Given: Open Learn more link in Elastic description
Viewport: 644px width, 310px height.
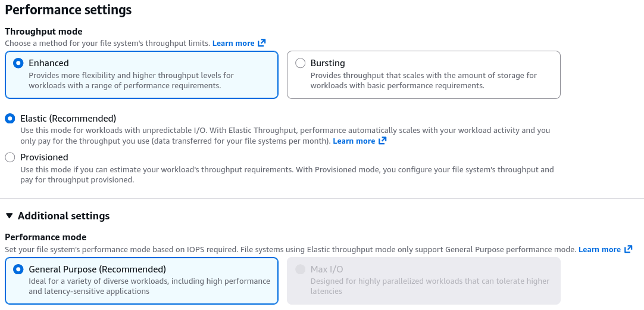Looking at the screenshot, I should pyautogui.click(x=354, y=141).
